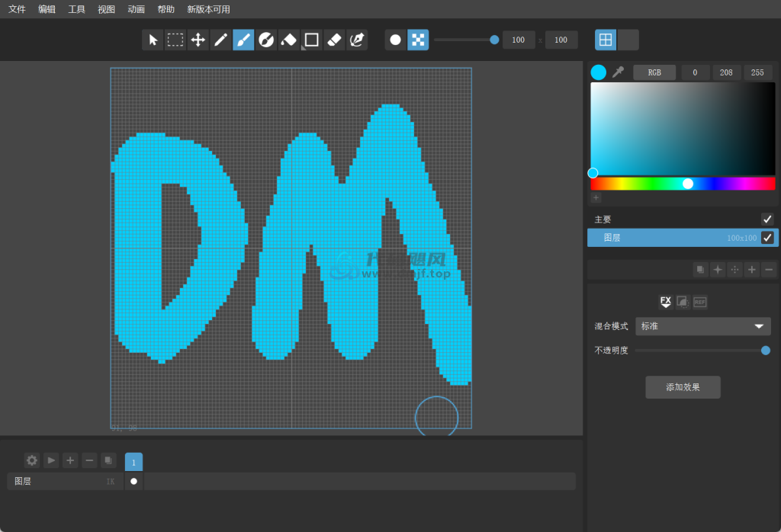Select the pencil tool
The height and width of the screenshot is (532, 781).
(x=220, y=40)
